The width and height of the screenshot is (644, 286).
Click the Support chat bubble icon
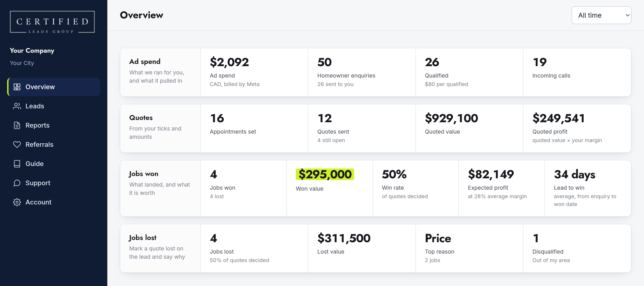(x=17, y=183)
